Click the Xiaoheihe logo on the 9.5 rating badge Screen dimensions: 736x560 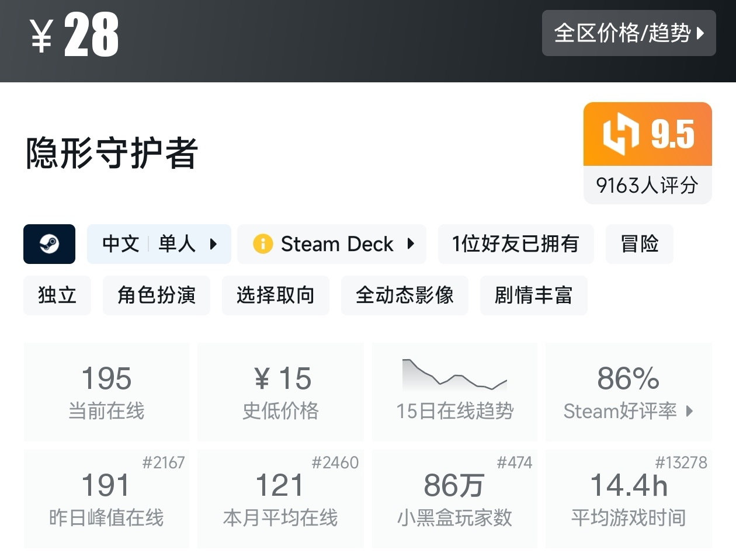pos(620,135)
